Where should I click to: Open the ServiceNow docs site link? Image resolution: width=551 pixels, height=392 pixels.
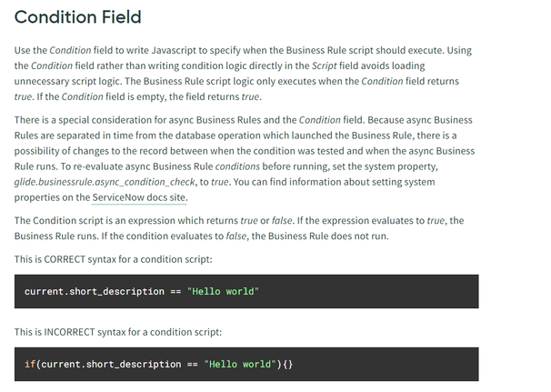tap(139, 197)
